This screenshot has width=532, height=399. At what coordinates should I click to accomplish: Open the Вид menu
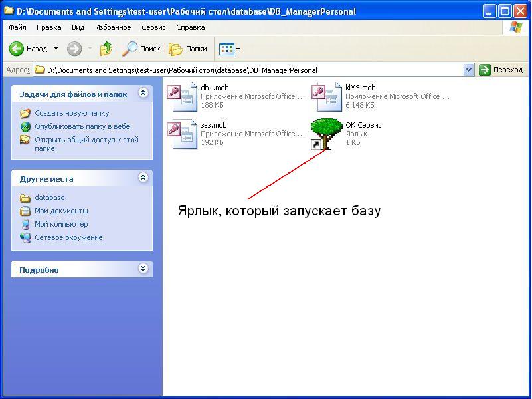[x=78, y=27]
